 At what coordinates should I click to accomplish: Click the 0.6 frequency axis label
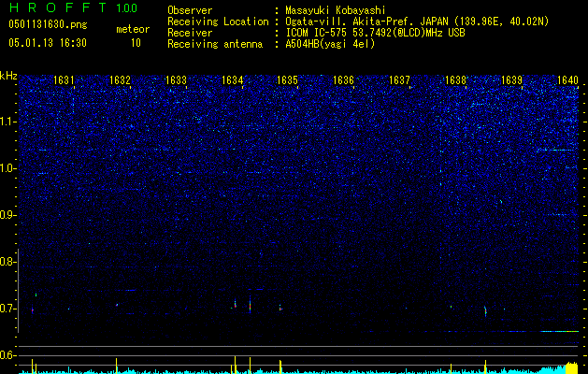8,355
